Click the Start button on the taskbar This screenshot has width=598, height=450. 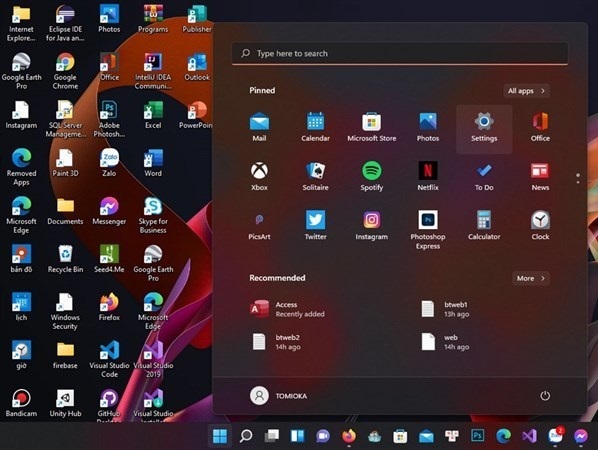[x=220, y=436]
